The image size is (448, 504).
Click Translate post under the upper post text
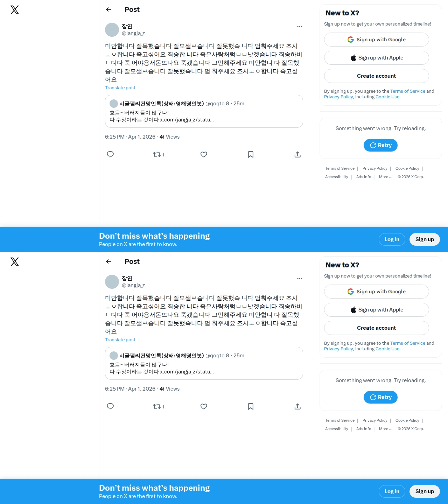pyautogui.click(x=120, y=88)
